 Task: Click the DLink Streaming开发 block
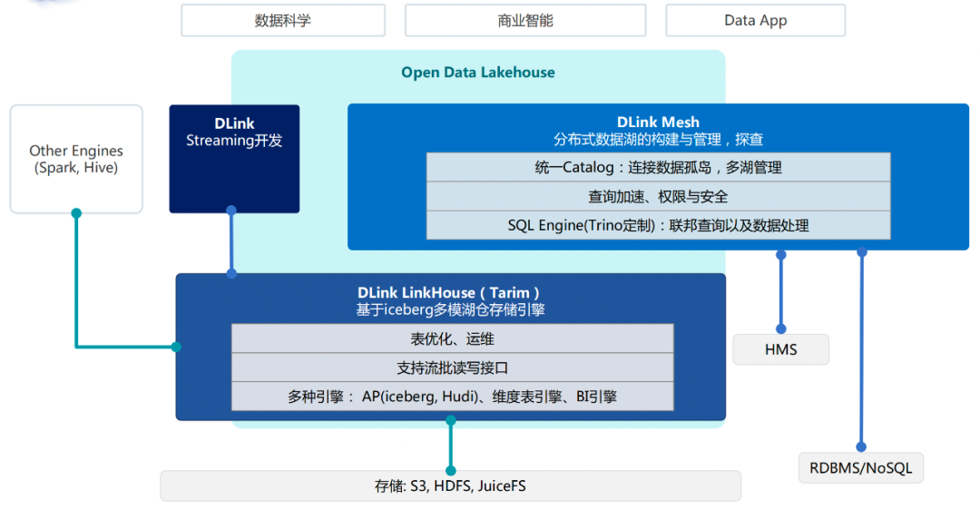[x=234, y=159]
